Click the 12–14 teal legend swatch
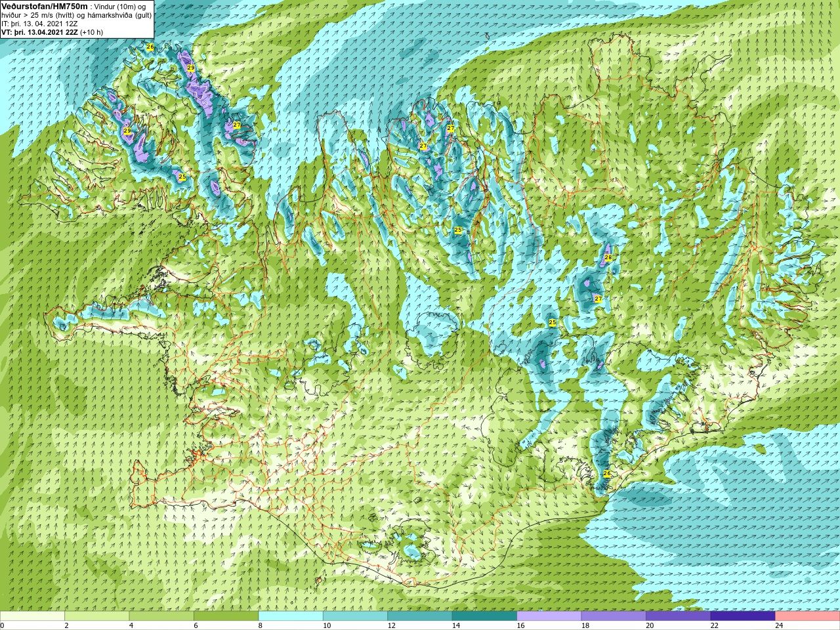The width and height of the screenshot is (840, 630). point(420,616)
